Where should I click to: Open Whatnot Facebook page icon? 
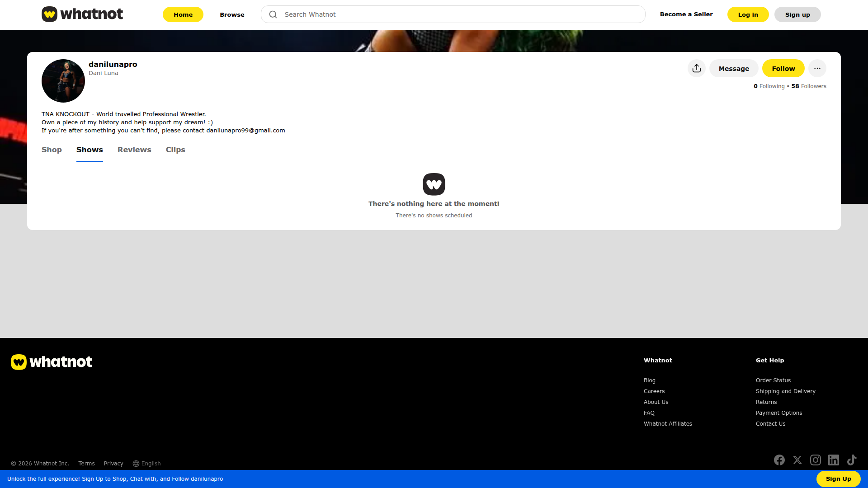[779, 460]
